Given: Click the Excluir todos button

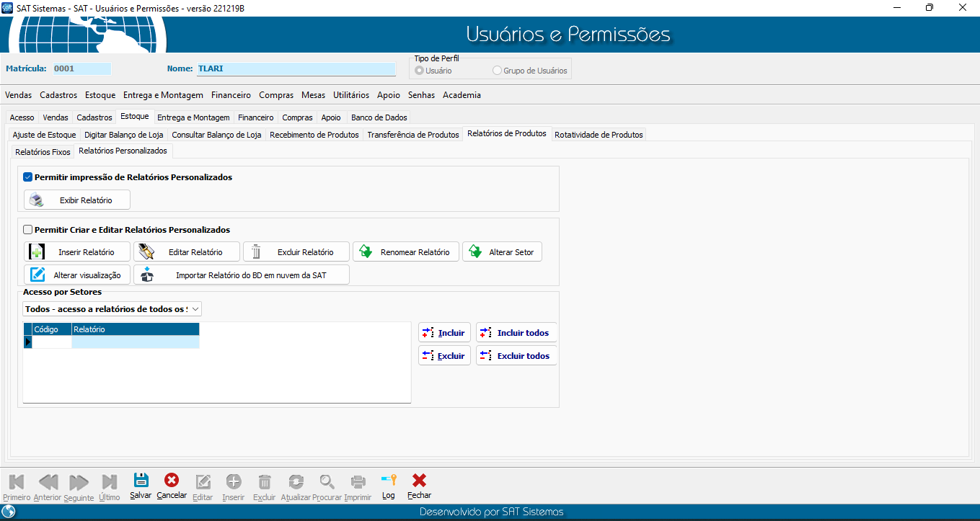Looking at the screenshot, I should tap(516, 356).
